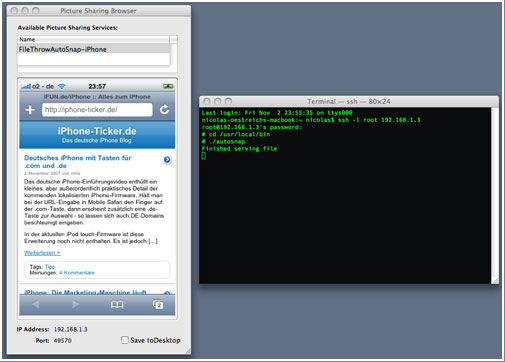The image size is (505, 362).
Task: Click the plus add-bookmark icon in Safari
Action: 30,110
